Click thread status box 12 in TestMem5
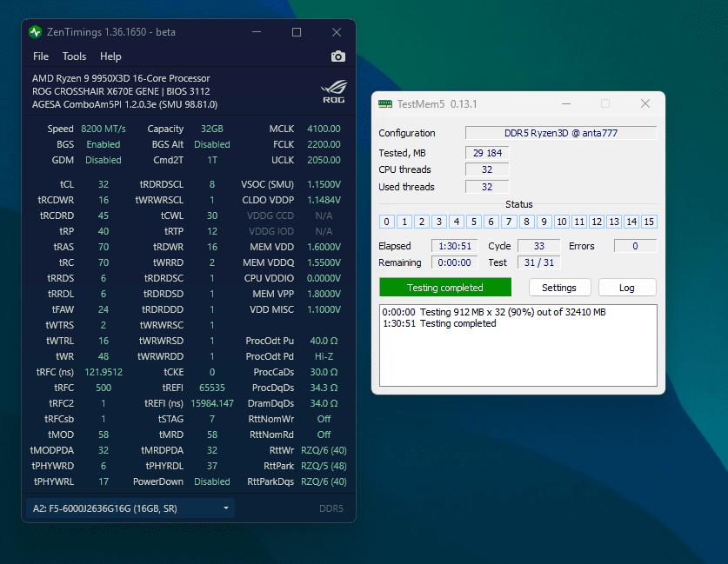728x564 pixels. point(597,222)
